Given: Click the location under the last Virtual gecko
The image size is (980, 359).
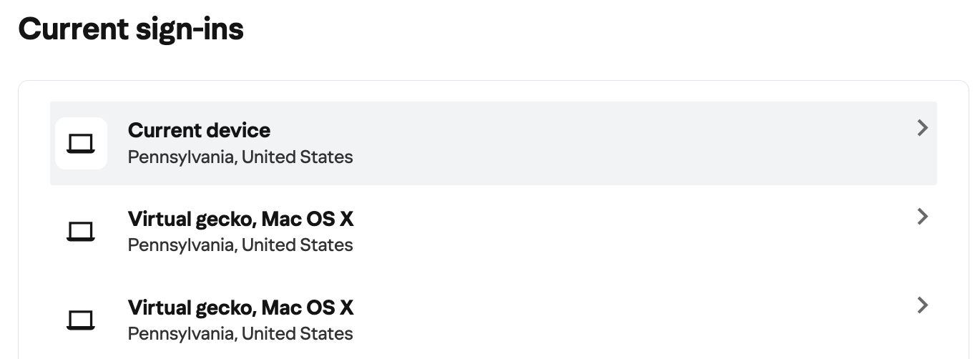Looking at the screenshot, I should pos(240,333).
